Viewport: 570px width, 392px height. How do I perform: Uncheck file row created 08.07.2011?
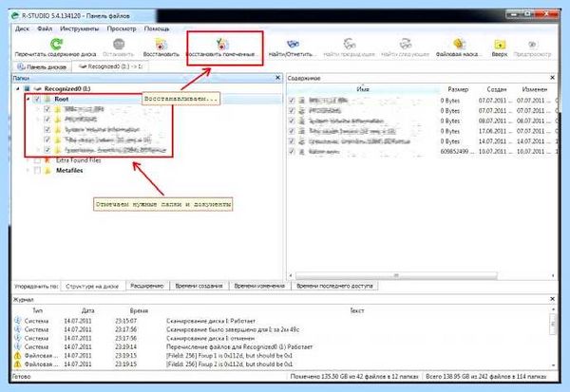[292, 121]
